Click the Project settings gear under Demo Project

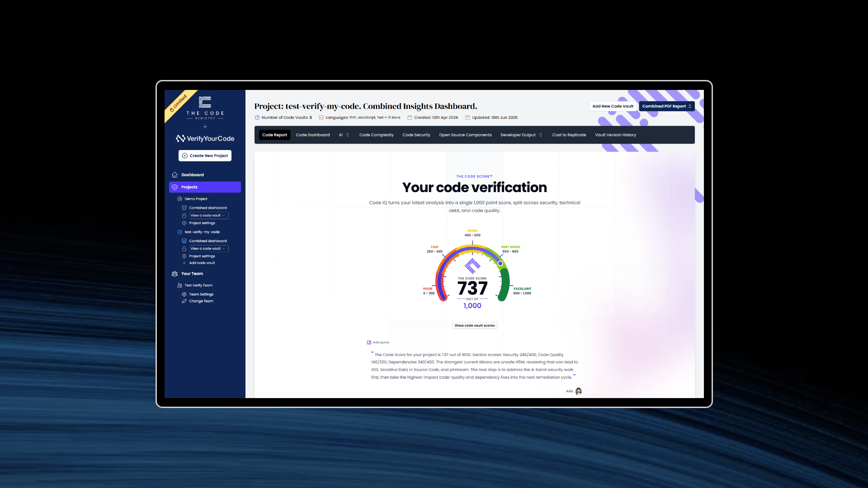184,223
